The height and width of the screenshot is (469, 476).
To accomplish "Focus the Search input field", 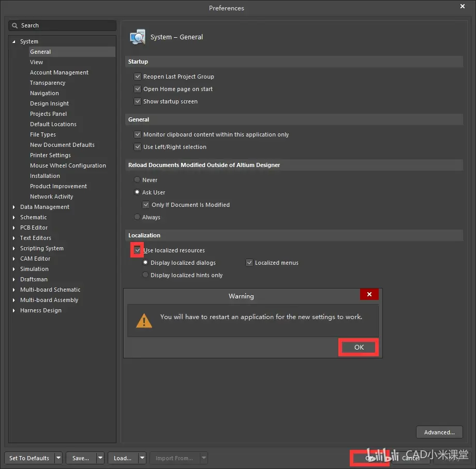I will tap(63, 25).
